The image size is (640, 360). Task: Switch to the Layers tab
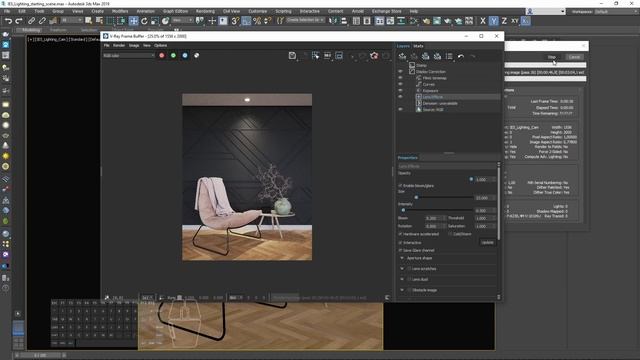tap(403, 46)
